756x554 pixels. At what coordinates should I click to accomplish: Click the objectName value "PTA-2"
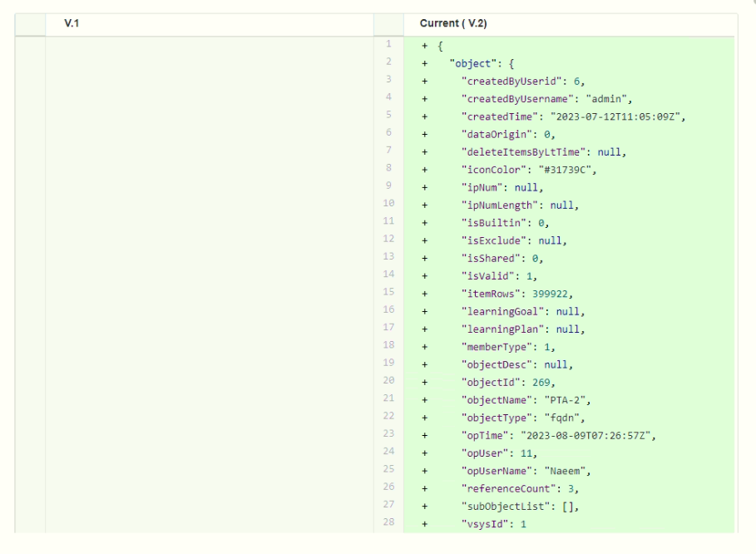point(573,398)
